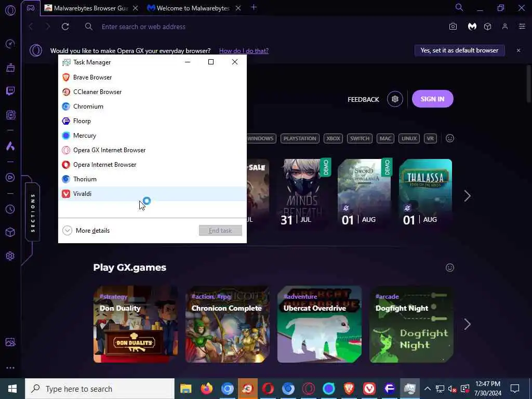Open Malwarebytes extension icon in toolbar
This screenshot has width=532, height=399.
(x=472, y=26)
